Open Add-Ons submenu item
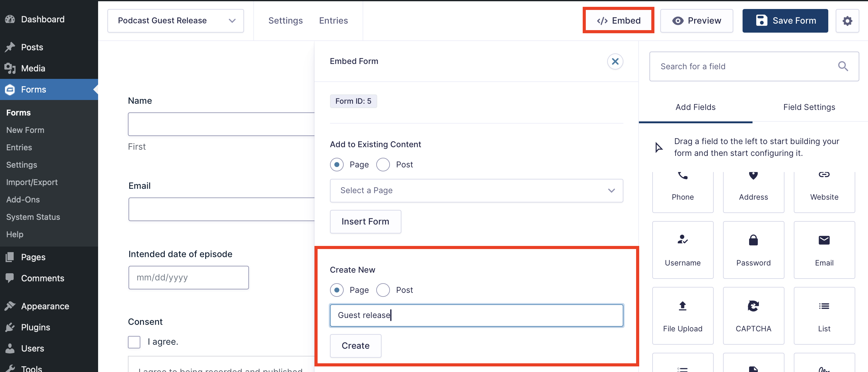 23,199
